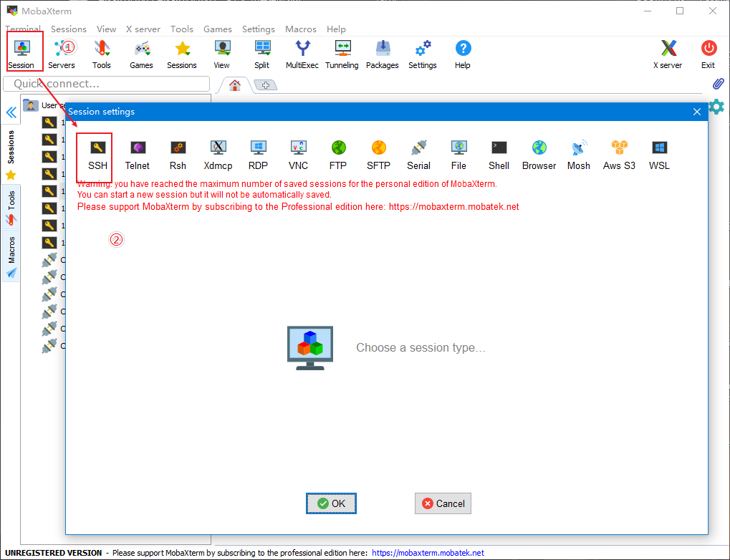
Task: Click the Tools toolbar icon
Action: click(x=102, y=54)
